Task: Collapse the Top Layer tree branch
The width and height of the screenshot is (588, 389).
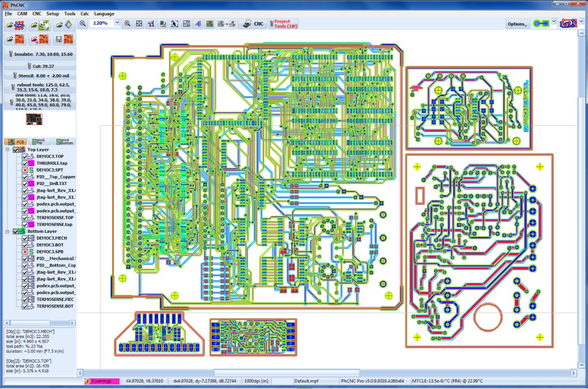Action: click(7, 149)
